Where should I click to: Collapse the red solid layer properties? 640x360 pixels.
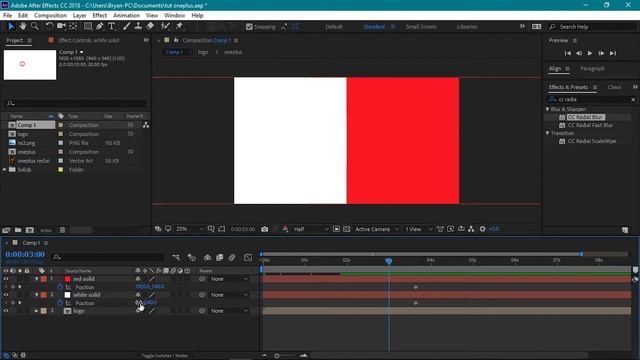coord(36,279)
